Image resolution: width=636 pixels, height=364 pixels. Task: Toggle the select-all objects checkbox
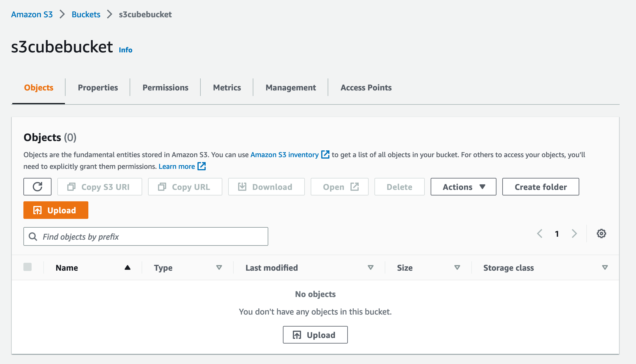pos(27,267)
